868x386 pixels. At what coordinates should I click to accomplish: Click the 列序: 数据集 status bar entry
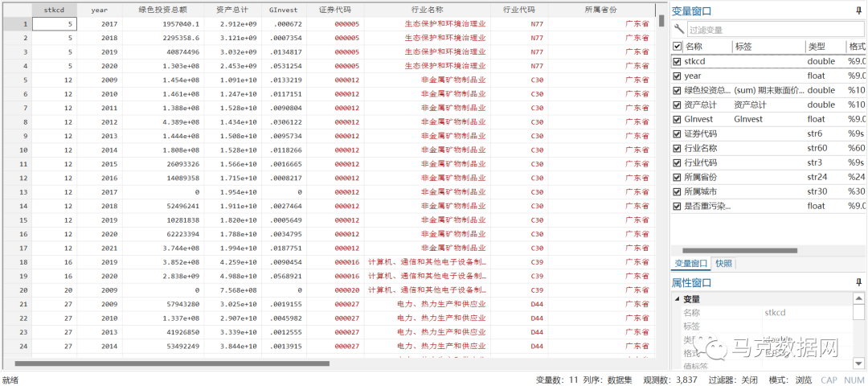pyautogui.click(x=609, y=380)
